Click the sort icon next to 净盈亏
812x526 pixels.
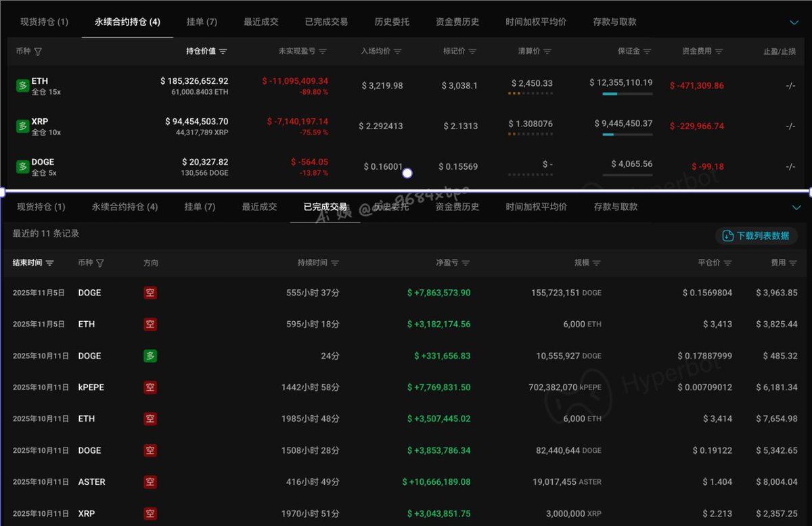(x=466, y=263)
